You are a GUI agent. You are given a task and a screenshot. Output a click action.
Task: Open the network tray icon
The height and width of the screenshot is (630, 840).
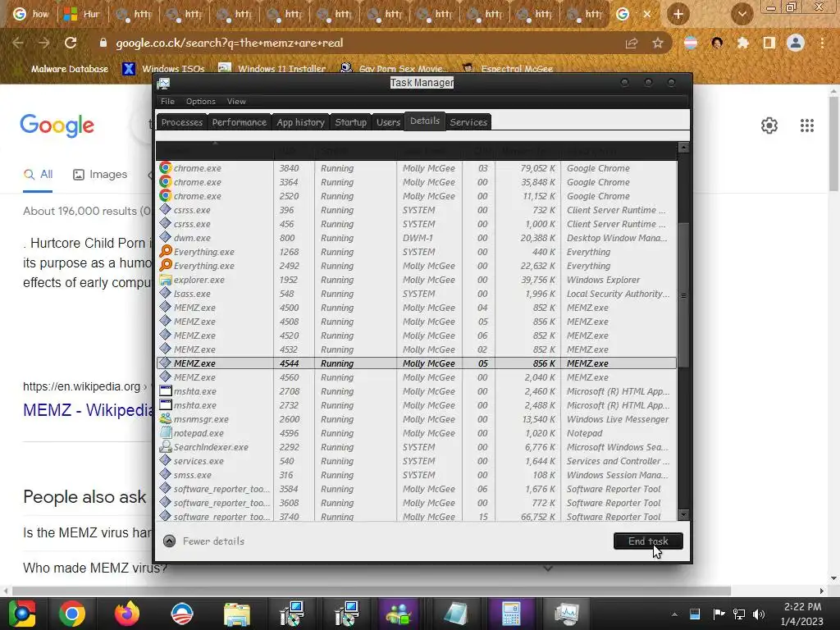(739, 614)
